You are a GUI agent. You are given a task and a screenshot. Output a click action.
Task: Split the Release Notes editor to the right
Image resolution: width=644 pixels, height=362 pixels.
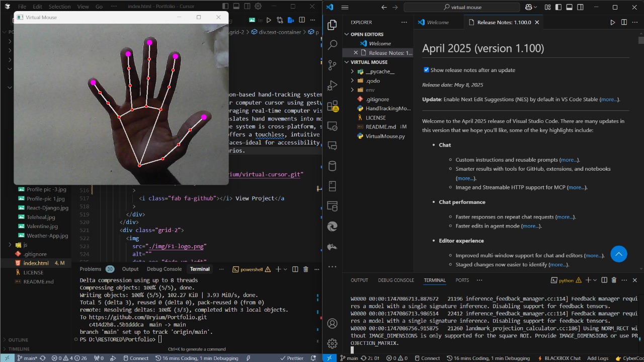point(624,23)
